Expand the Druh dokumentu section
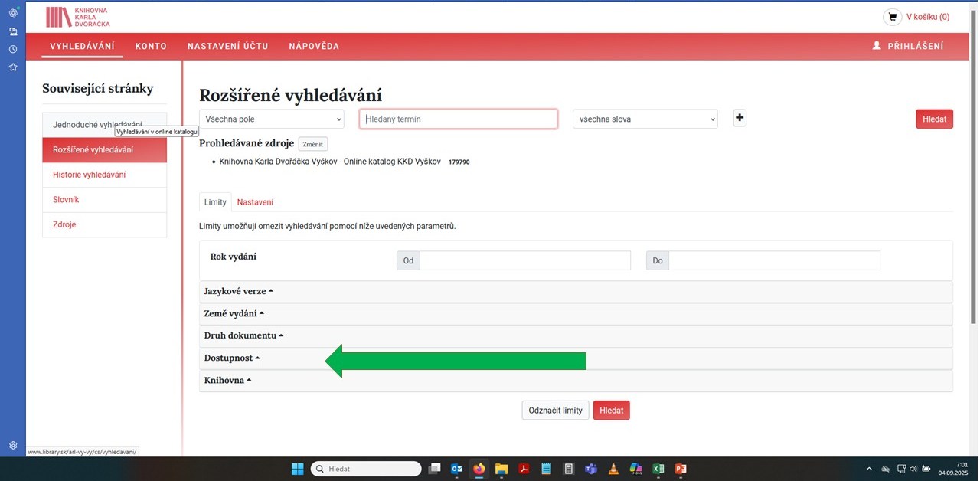This screenshot has width=980, height=481. [243, 335]
